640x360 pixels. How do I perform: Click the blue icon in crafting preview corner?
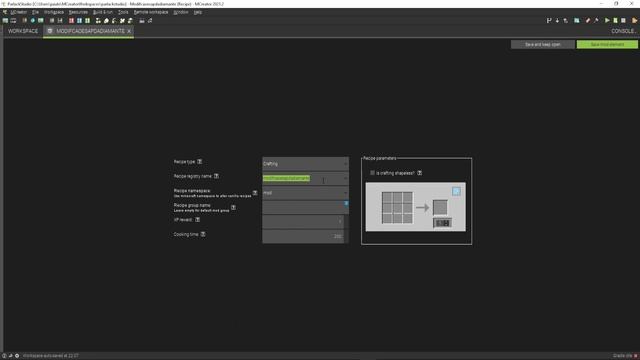(x=456, y=191)
